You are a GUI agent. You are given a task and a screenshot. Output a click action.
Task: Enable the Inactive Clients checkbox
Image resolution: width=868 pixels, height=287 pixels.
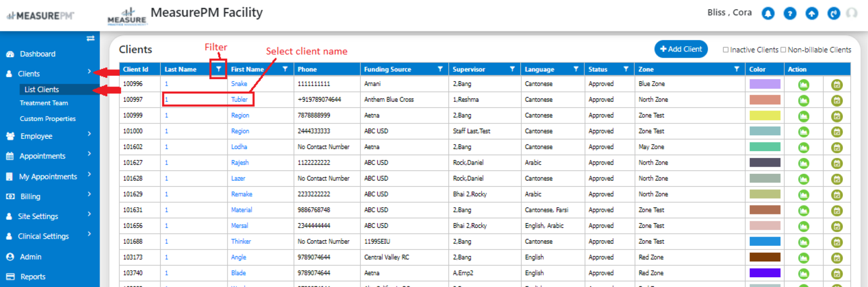tap(726, 50)
